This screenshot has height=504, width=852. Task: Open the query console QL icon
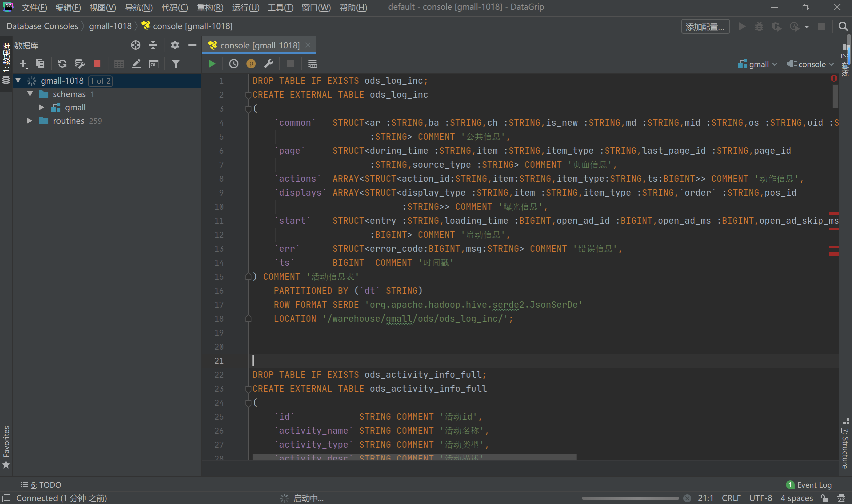pos(153,64)
